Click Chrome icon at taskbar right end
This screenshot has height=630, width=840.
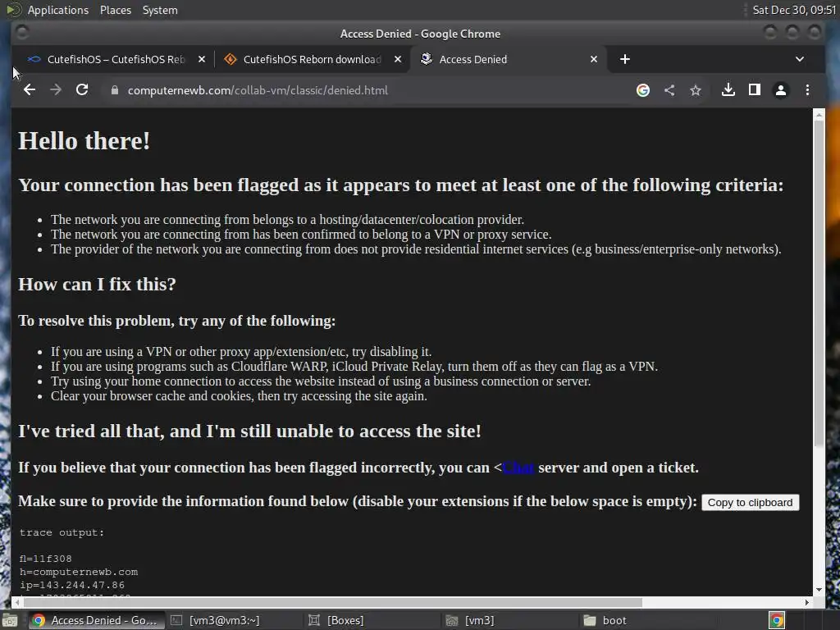[x=777, y=620]
